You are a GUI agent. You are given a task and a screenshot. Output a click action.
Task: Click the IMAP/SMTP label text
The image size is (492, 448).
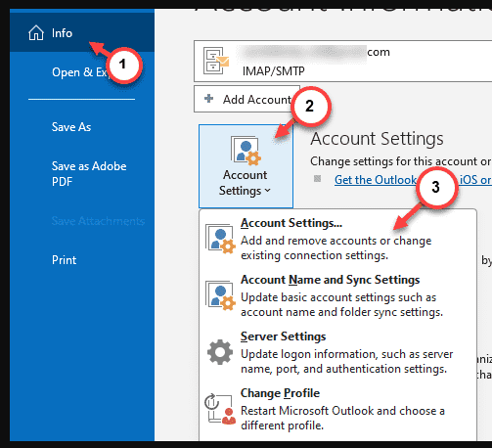[273, 71]
